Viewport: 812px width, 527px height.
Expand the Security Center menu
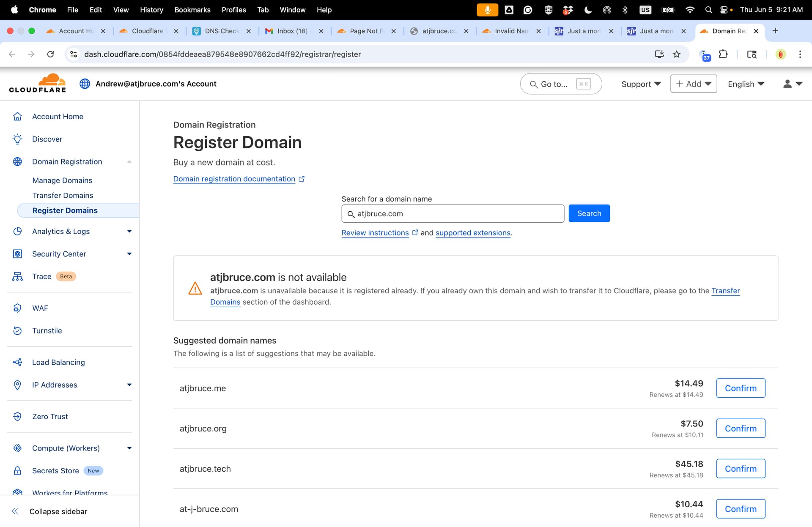coord(129,254)
